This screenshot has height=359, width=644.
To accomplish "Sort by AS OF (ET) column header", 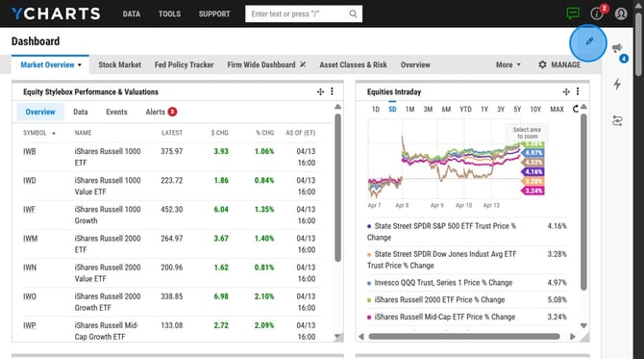I will (x=301, y=133).
